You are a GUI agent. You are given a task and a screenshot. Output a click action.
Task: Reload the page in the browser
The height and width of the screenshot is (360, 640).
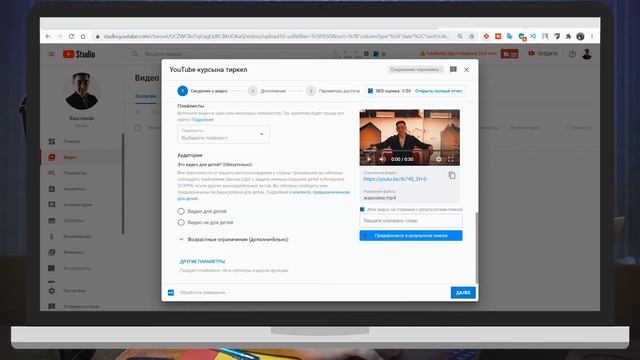(71, 36)
